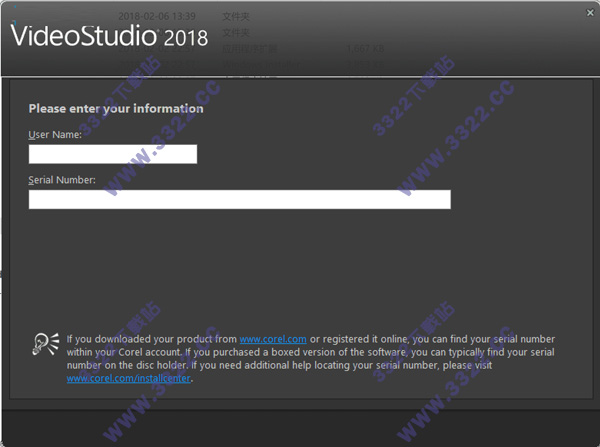The height and width of the screenshot is (447, 600).
Task: Open the www.corel.com link
Action: (x=272, y=339)
